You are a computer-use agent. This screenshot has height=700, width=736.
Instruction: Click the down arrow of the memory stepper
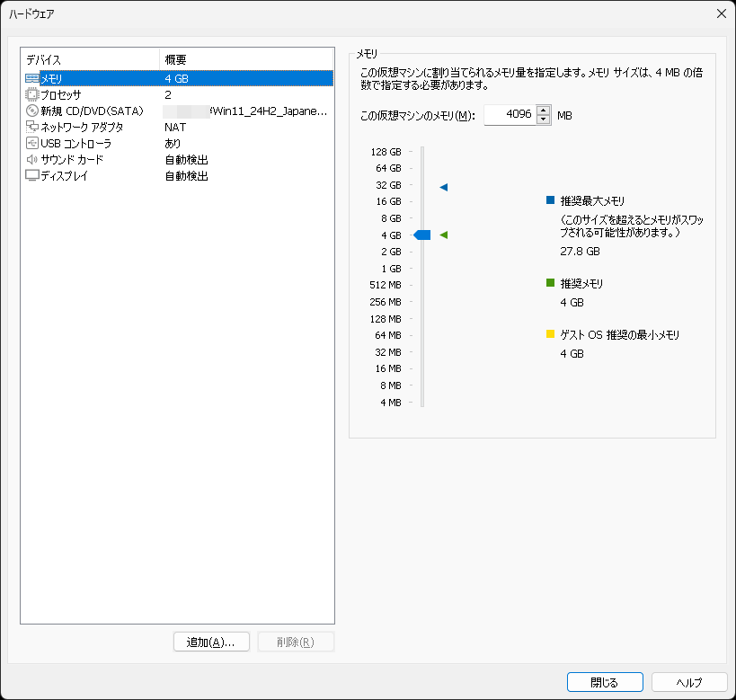point(542,119)
